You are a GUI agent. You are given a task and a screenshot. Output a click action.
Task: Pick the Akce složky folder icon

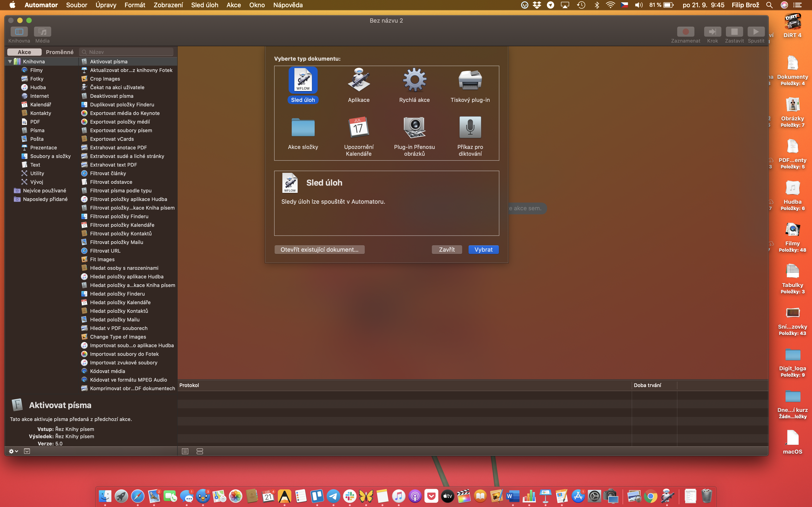(x=303, y=127)
